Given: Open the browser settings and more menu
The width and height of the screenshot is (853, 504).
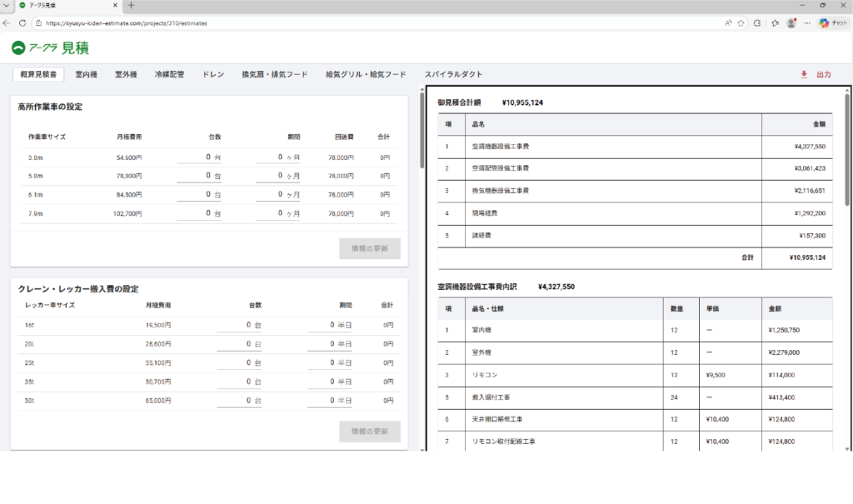Looking at the screenshot, I should click(806, 23).
